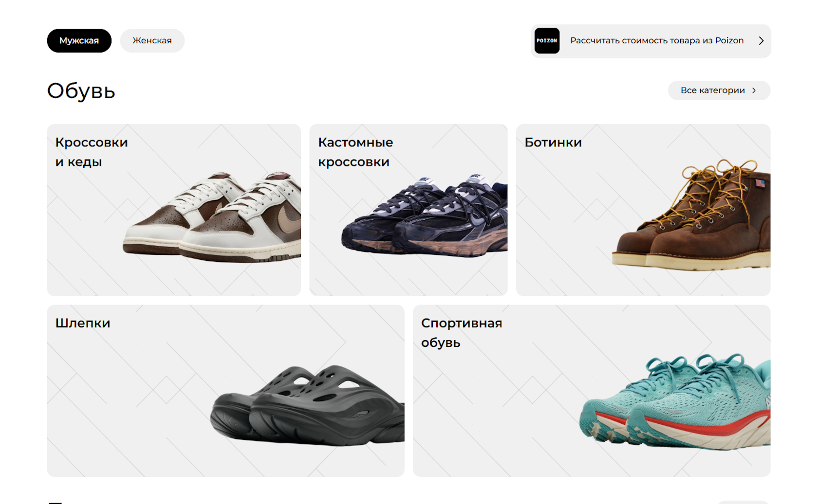The height and width of the screenshot is (504, 818).
Task: Open the Шлепки category title
Action: coord(83,323)
